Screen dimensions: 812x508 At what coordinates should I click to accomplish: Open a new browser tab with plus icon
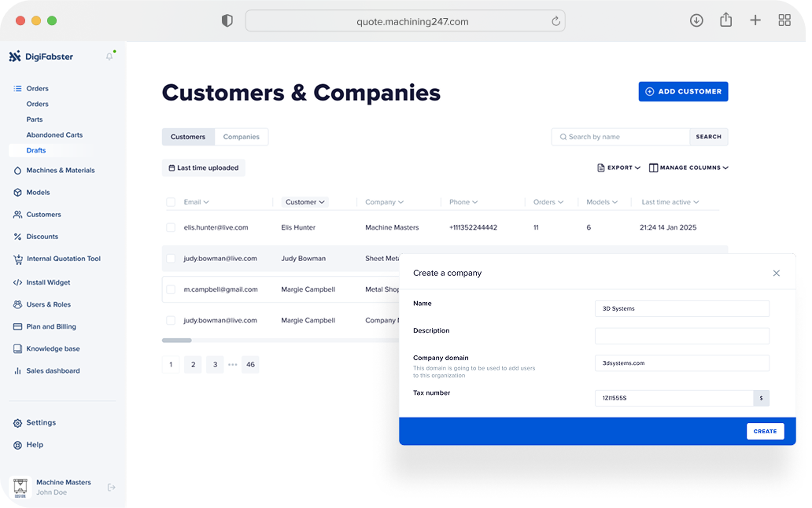coord(755,20)
